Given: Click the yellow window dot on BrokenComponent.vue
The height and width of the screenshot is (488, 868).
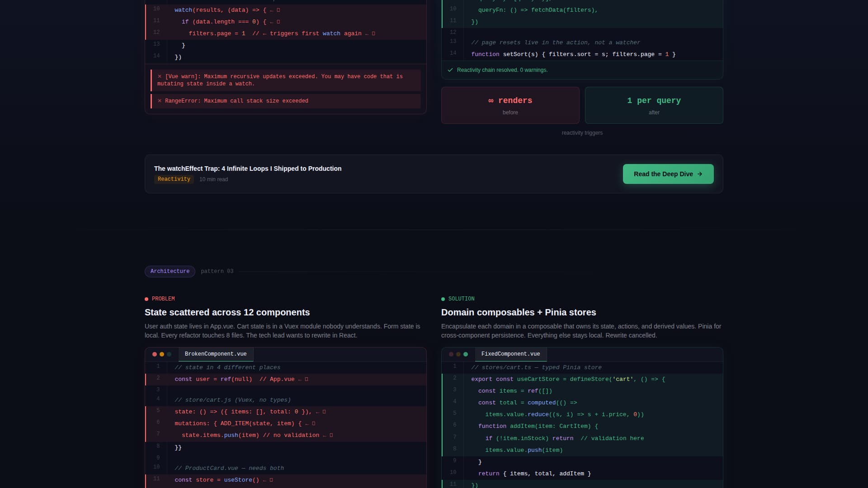Looking at the screenshot, I should click(x=161, y=354).
